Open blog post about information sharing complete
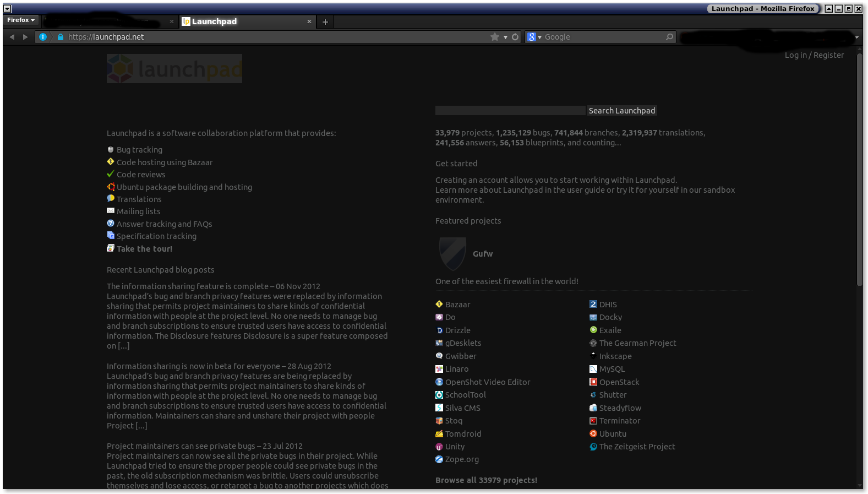This screenshot has height=494, width=868. click(x=214, y=286)
